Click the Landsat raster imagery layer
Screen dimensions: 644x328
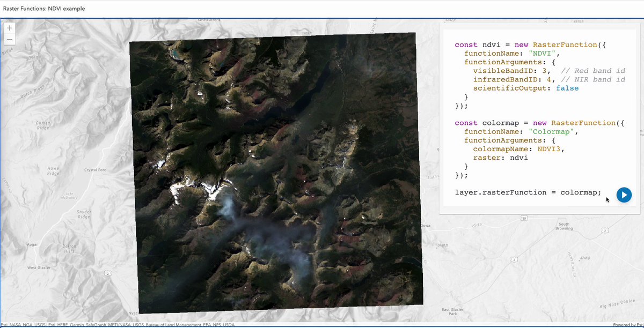(x=276, y=173)
